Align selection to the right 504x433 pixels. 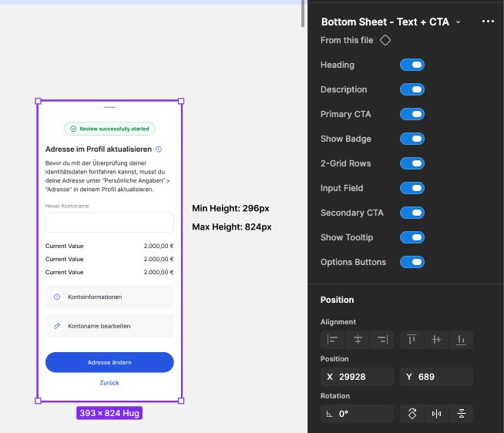point(382,340)
